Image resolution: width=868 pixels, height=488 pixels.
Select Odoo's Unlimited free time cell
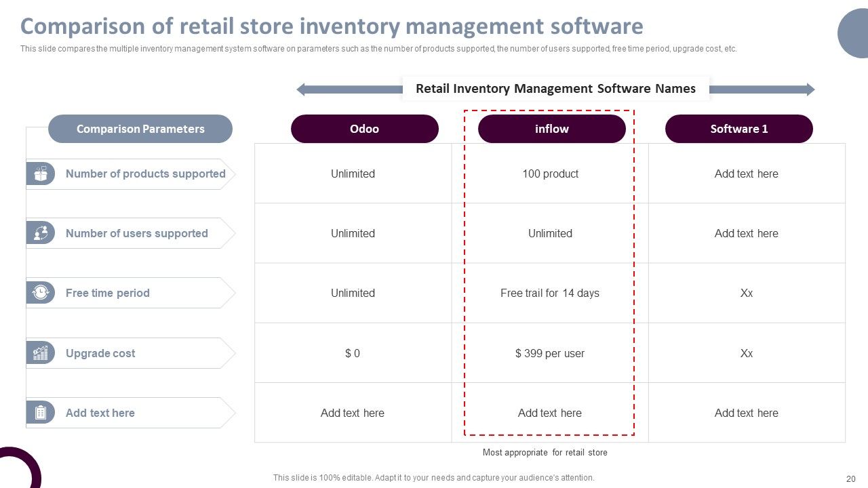[x=353, y=293]
